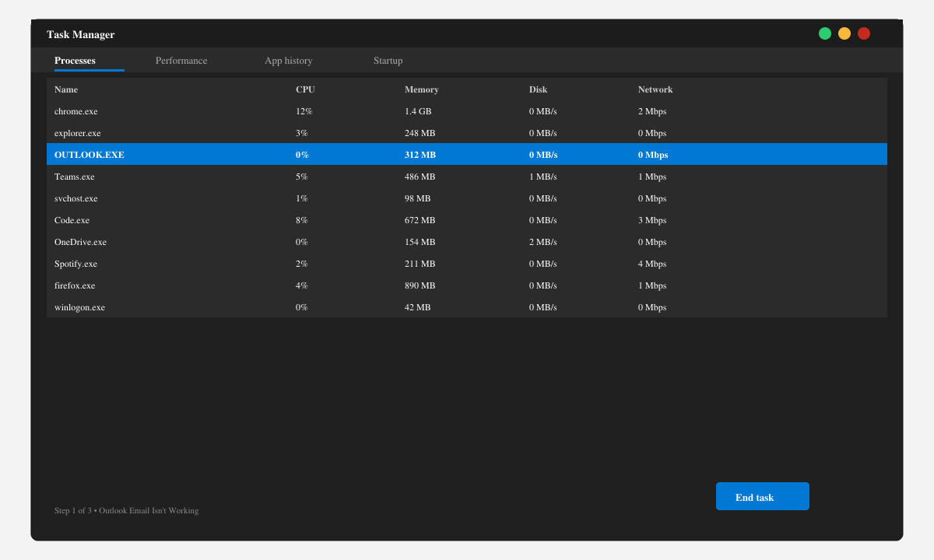
Task: Click Spotify.exe memory 211 MB
Action: click(x=420, y=264)
